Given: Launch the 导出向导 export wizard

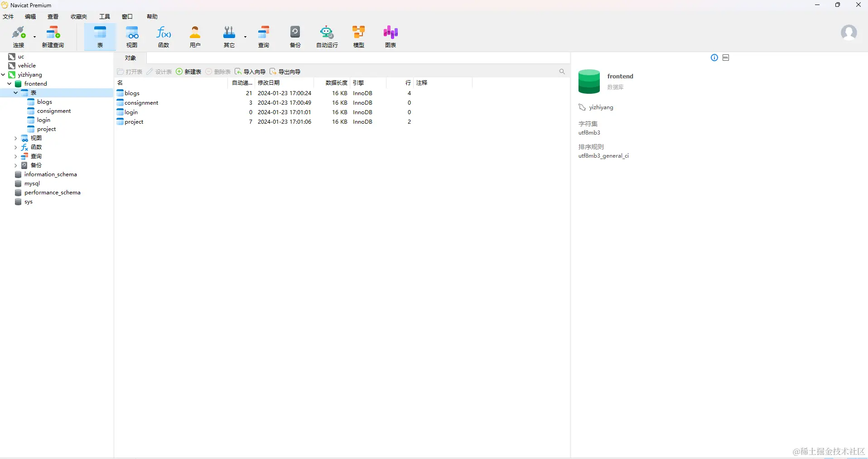Looking at the screenshot, I should [x=285, y=72].
